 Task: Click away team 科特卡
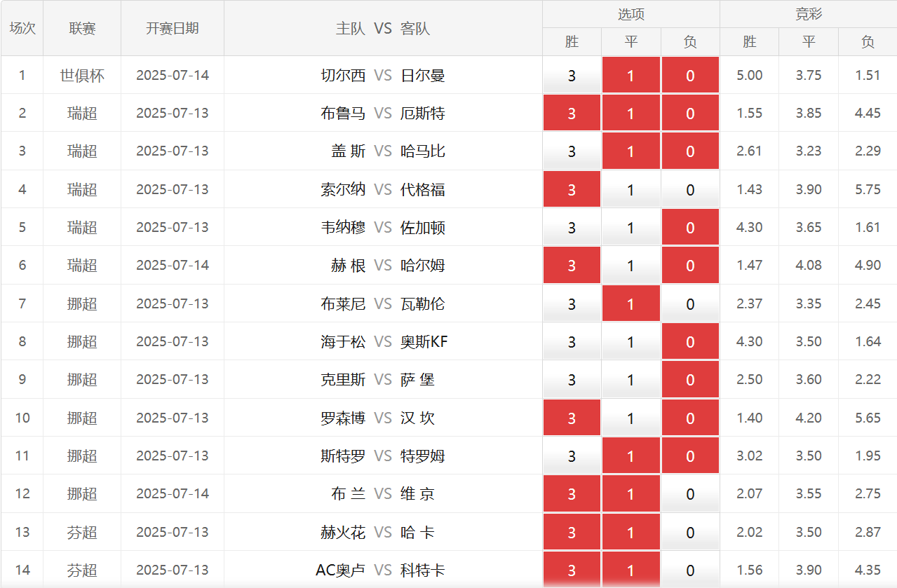(x=422, y=570)
